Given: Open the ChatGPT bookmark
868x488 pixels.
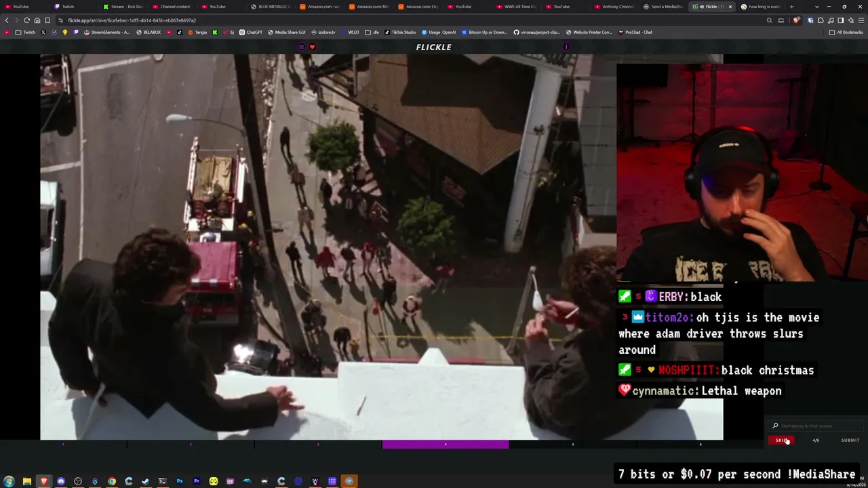Looking at the screenshot, I should coord(251,32).
